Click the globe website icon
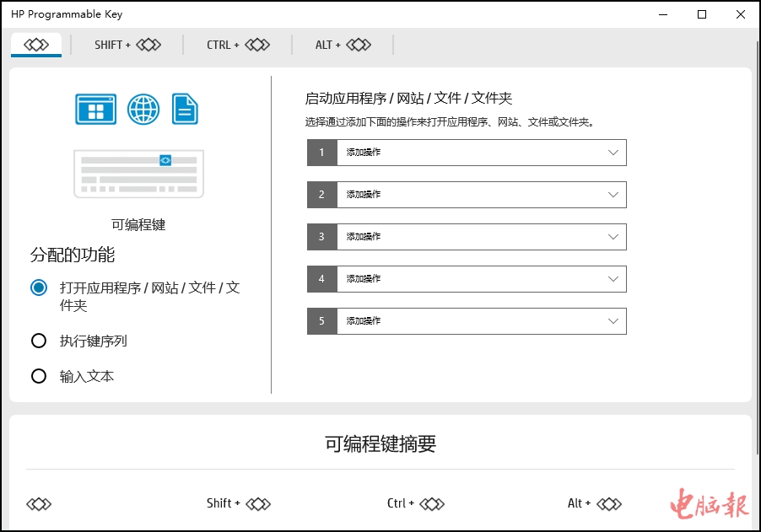 click(143, 110)
